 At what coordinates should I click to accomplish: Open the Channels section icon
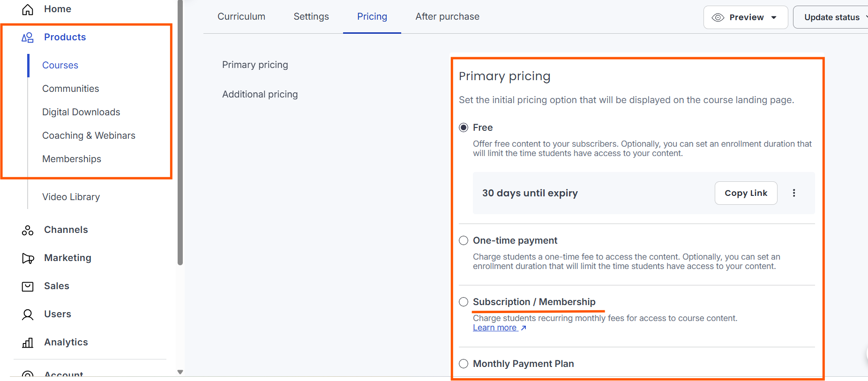point(27,230)
